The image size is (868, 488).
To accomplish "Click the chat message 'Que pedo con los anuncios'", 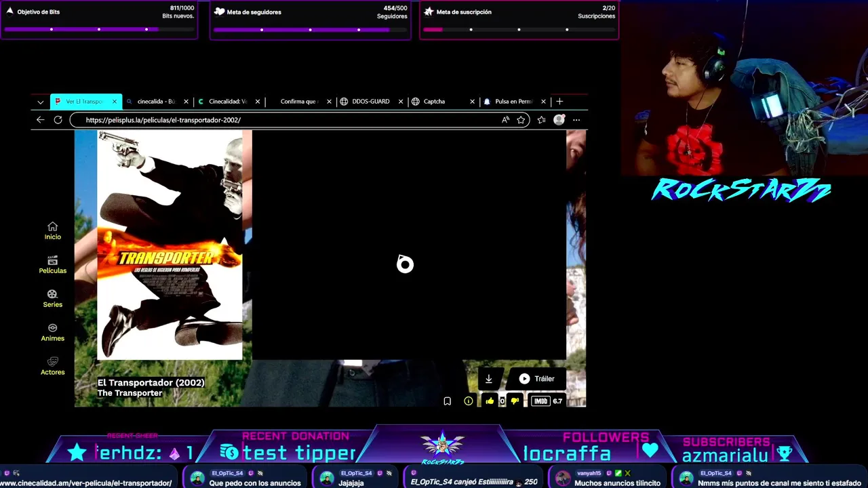I will pyautogui.click(x=255, y=483).
